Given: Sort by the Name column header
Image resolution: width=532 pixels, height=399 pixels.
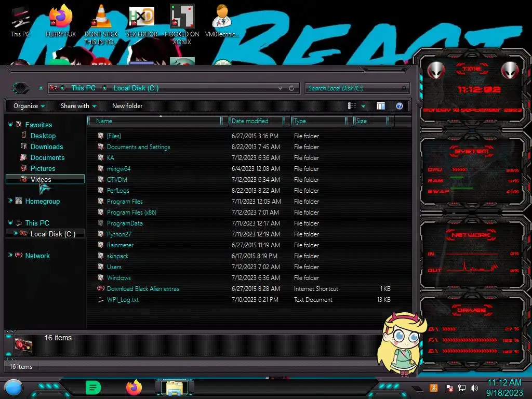Looking at the screenshot, I should click(154, 121).
